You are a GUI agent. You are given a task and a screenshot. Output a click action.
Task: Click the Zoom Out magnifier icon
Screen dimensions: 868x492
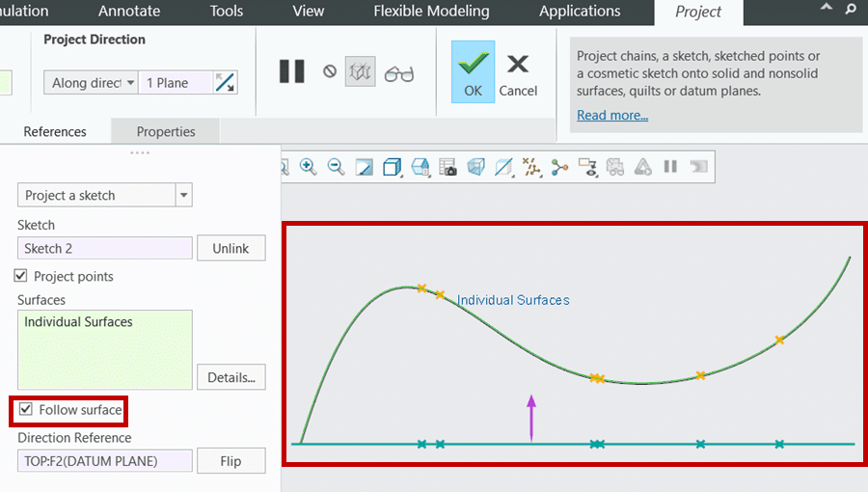pos(336,167)
